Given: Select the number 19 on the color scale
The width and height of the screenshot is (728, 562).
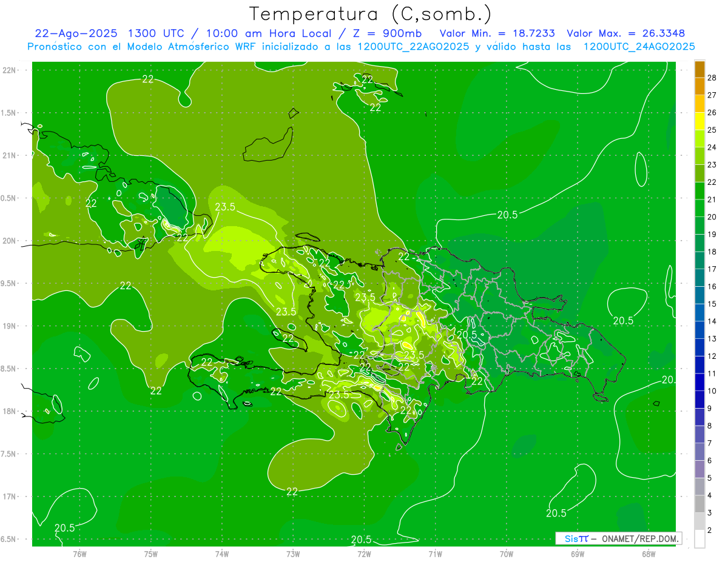Looking at the screenshot, I should coord(713,235).
